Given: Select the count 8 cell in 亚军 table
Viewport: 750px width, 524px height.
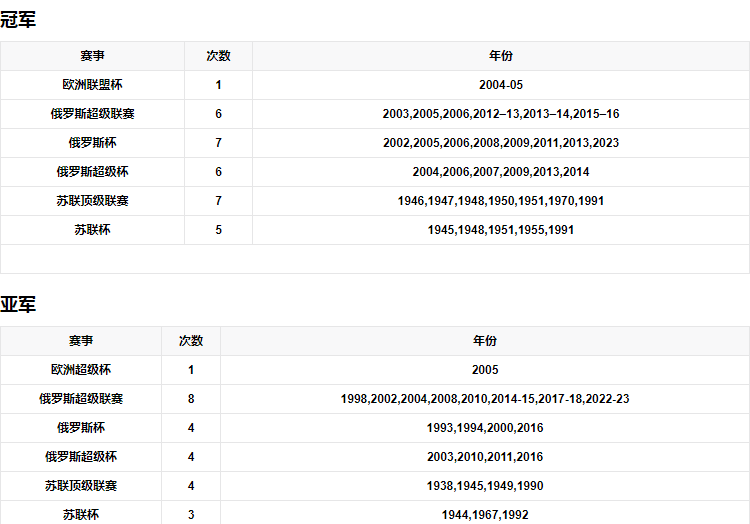Looking at the screenshot, I should click(191, 399).
